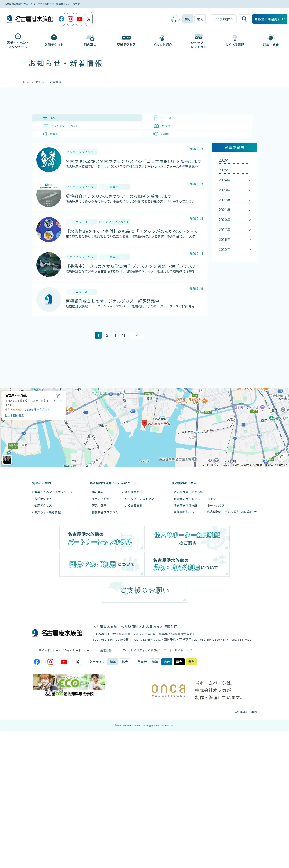Image resolution: width=289 pixels, height=868 pixels.
Task: Click the よくある質問 lightbulb icon
Action: click(x=235, y=37)
